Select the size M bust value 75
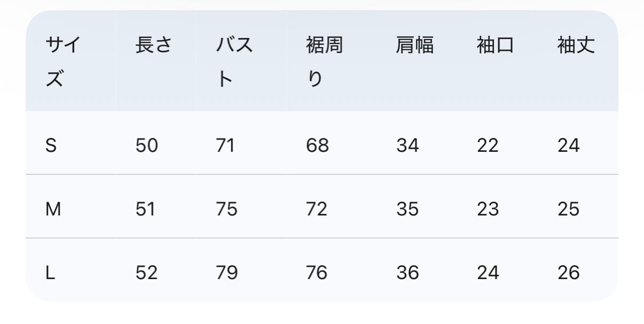Viewport: 644px width, 324px height. pyautogui.click(x=226, y=209)
